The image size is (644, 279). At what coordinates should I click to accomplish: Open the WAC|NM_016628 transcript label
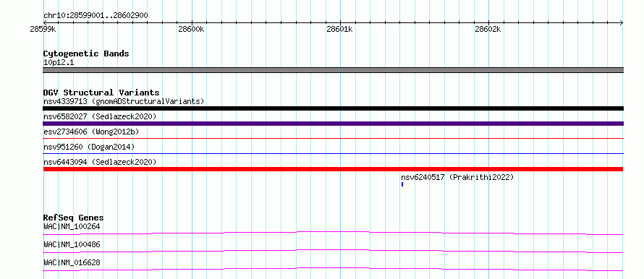click(72, 262)
